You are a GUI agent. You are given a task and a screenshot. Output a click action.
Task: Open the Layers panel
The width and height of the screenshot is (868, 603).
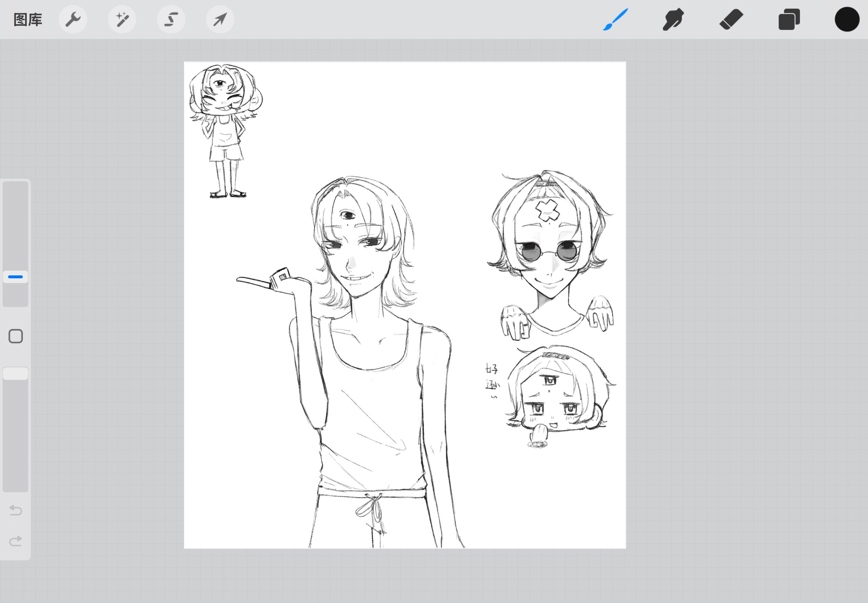pos(789,19)
